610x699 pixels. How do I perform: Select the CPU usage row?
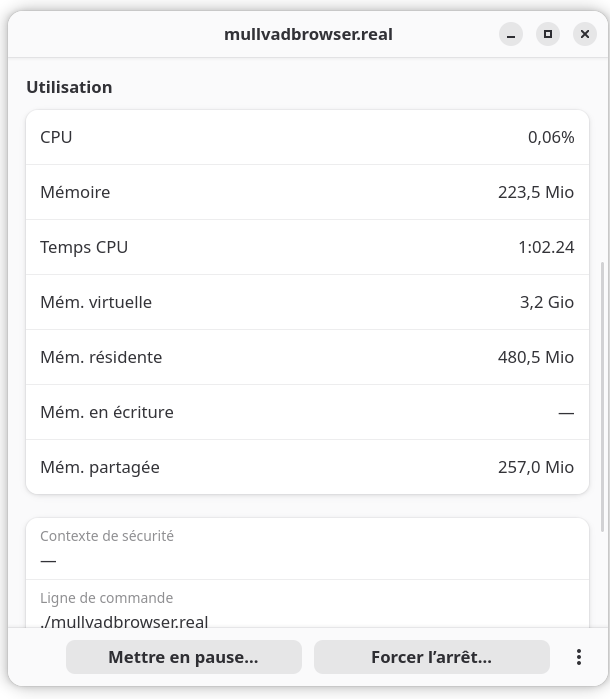tap(307, 137)
